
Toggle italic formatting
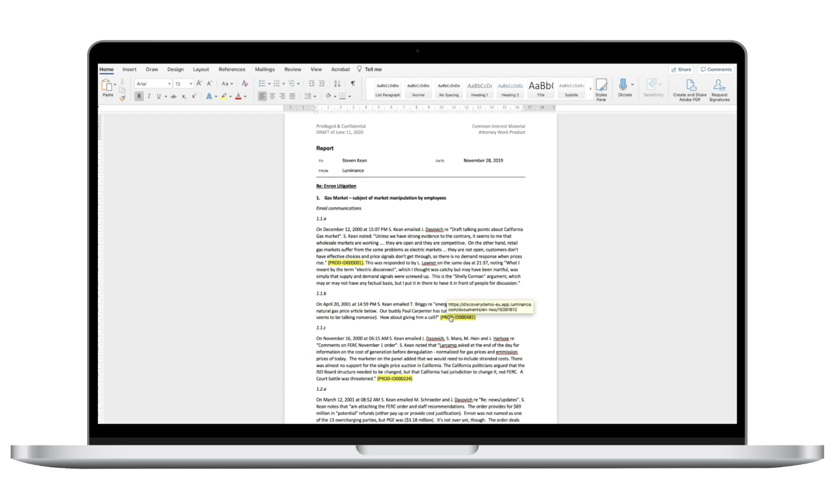click(x=149, y=96)
